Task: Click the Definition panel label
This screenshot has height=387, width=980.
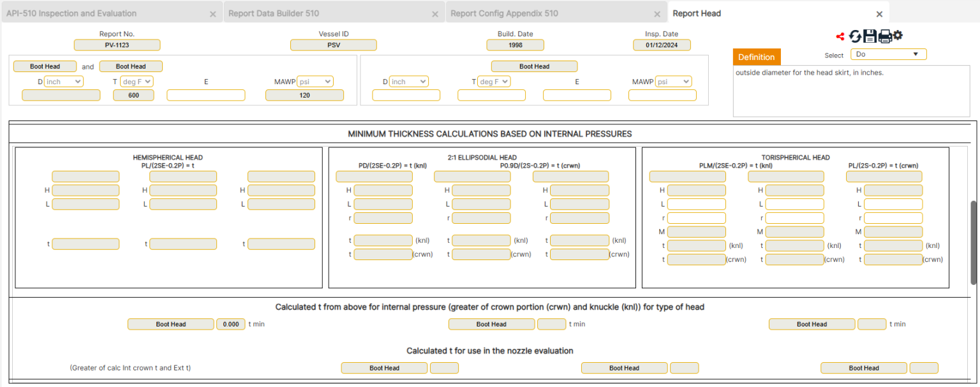Action: coord(757,57)
